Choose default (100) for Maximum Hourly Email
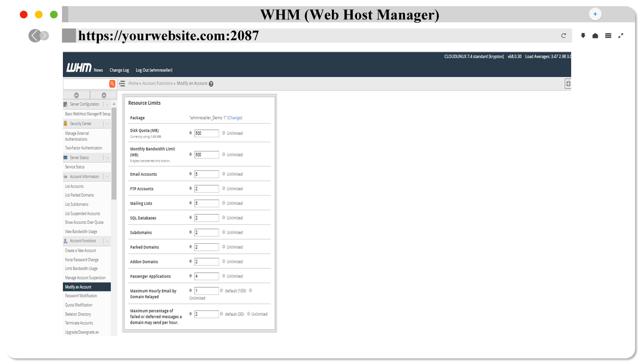This screenshot has width=644, height=364. coord(222,291)
